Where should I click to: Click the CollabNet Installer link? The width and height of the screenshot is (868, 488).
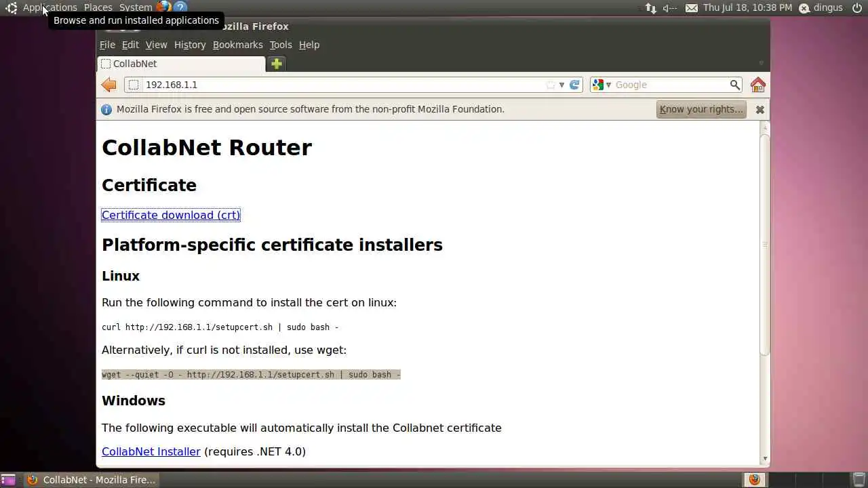coord(151,451)
